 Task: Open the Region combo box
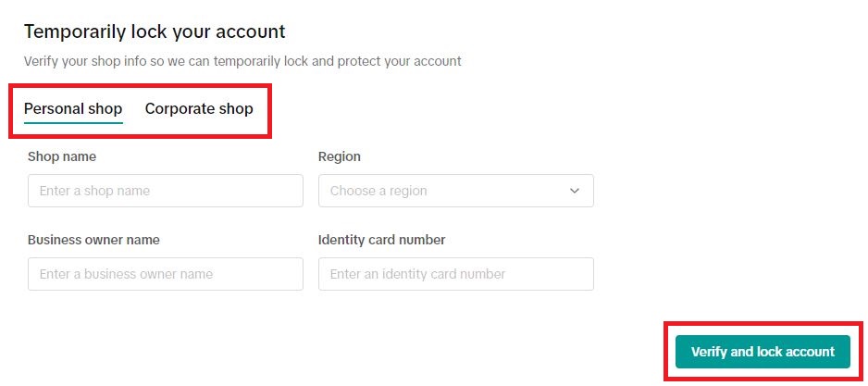tap(455, 191)
